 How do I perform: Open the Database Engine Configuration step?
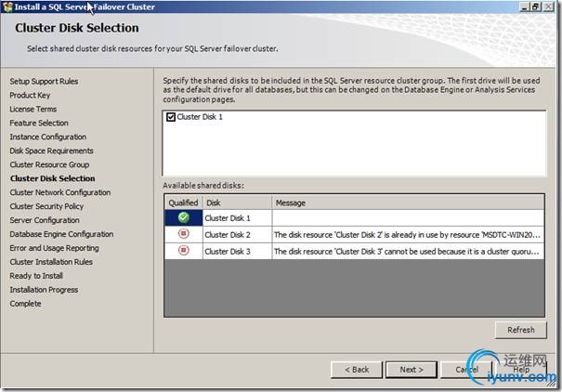tap(61, 234)
